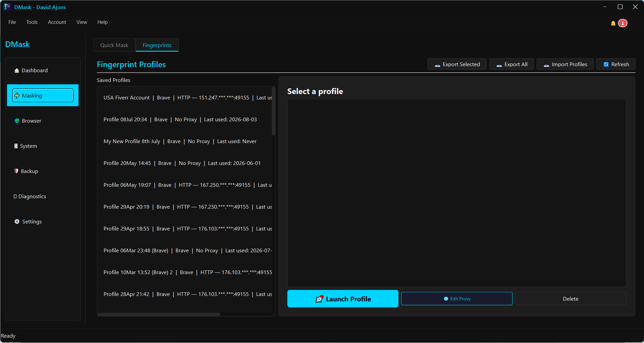Click the profile list horizontal scrollbar
644x343 pixels.
[159, 314]
